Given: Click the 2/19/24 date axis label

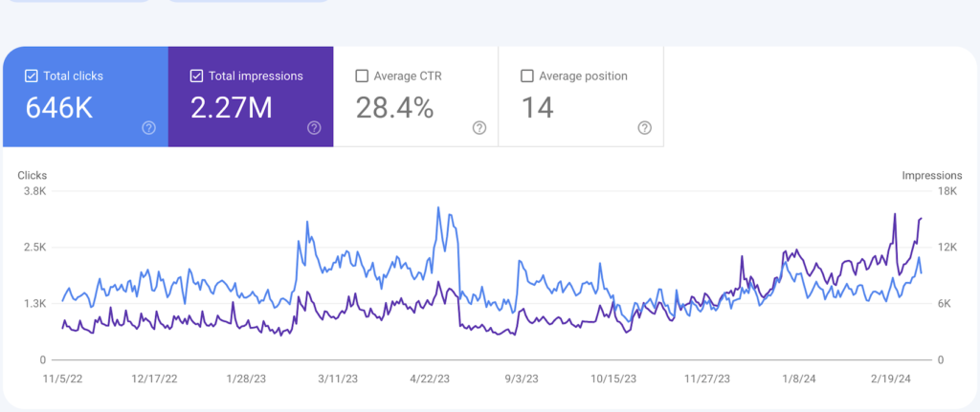Looking at the screenshot, I should click(888, 379).
